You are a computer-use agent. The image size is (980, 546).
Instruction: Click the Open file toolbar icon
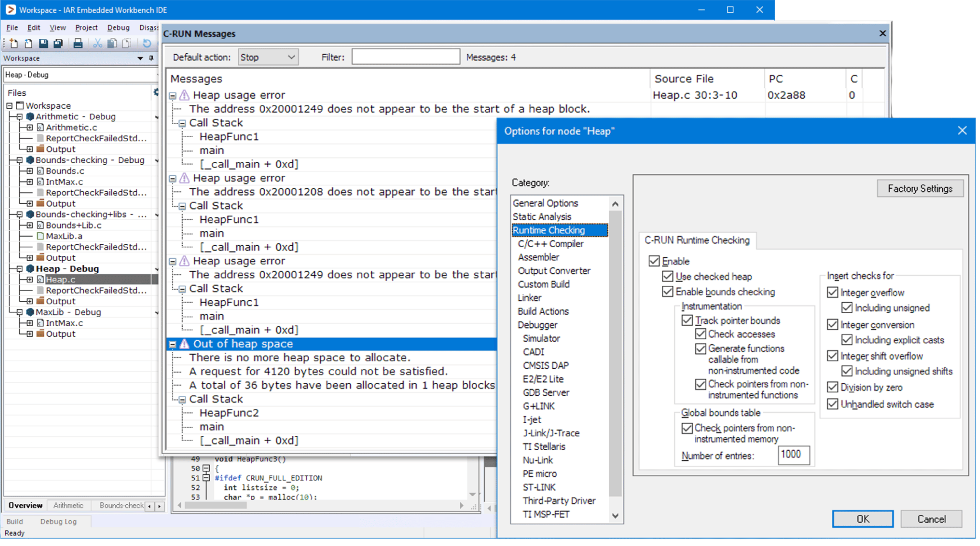point(28,44)
